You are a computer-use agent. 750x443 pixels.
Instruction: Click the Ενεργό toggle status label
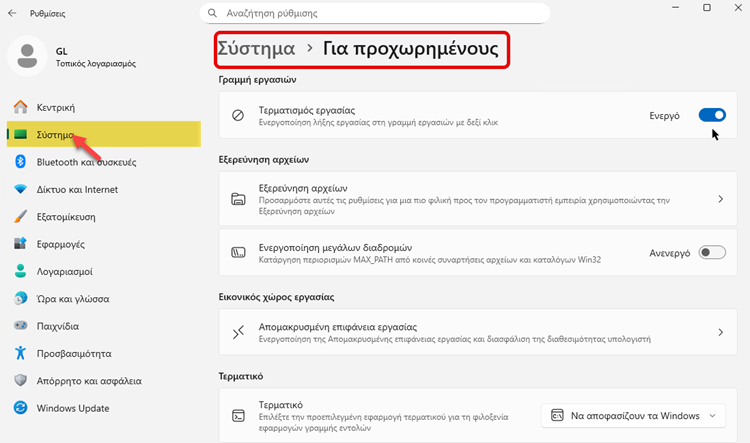click(664, 115)
